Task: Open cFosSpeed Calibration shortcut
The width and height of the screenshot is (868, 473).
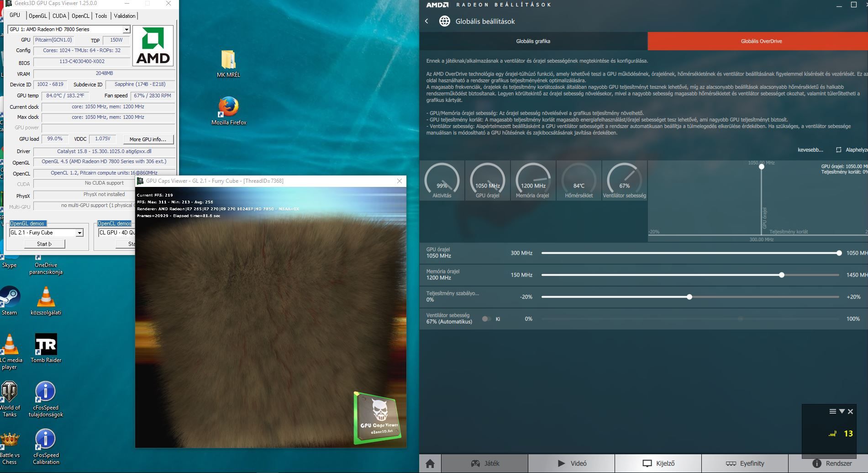Action: point(46,446)
